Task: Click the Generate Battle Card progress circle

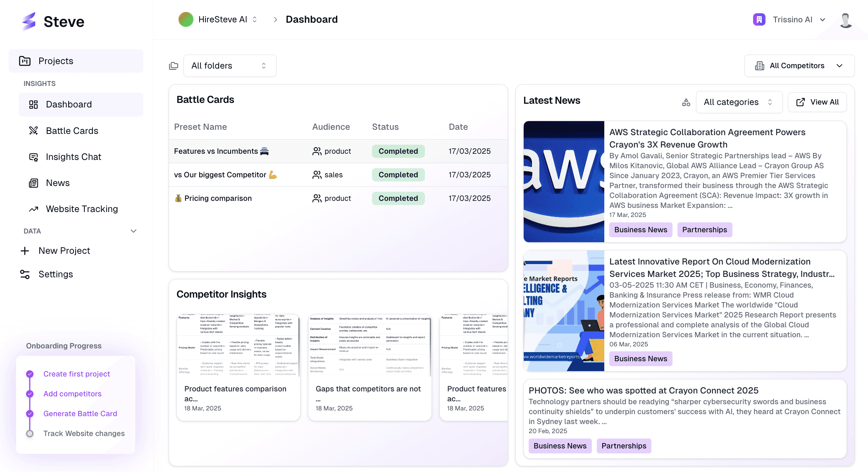Action: 29,413
